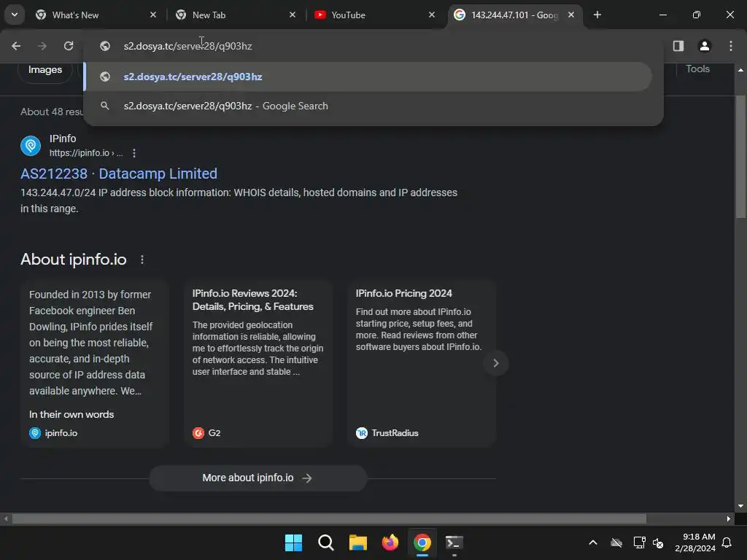The height and width of the screenshot is (560, 747).
Task: Open Chrome three-dot menu
Action: pyautogui.click(x=730, y=46)
